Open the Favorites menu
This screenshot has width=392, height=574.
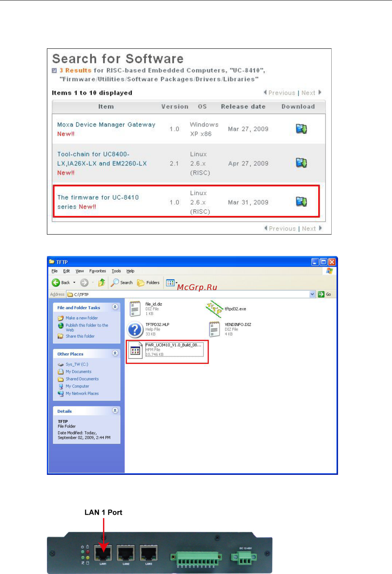[97, 271]
